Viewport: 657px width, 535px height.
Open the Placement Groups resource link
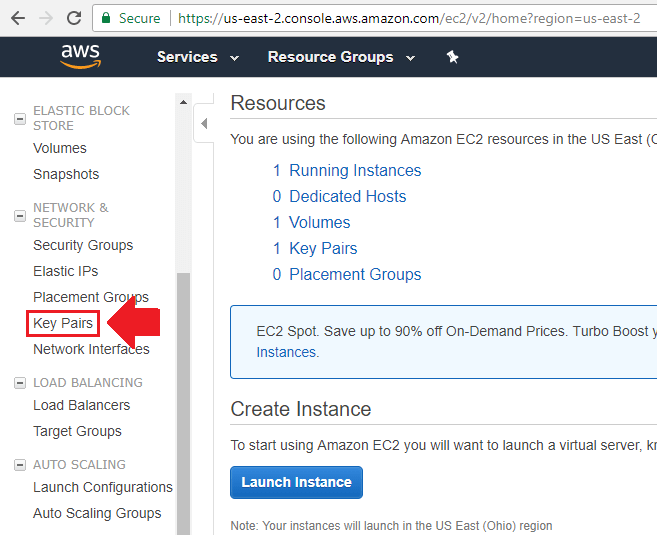pyautogui.click(x=355, y=275)
